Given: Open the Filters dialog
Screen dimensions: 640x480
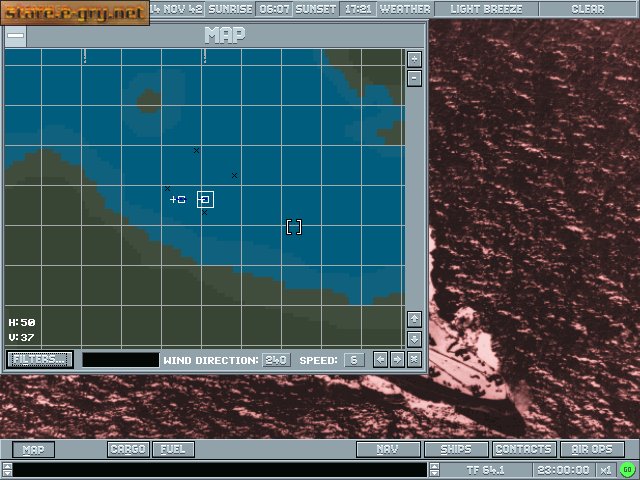Looking at the screenshot, I should (40, 360).
